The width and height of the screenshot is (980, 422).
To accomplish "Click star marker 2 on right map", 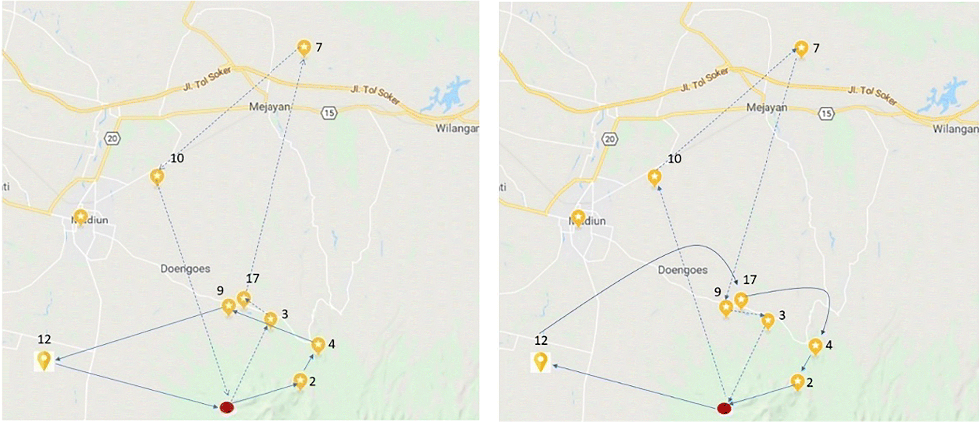I will click(x=798, y=382).
